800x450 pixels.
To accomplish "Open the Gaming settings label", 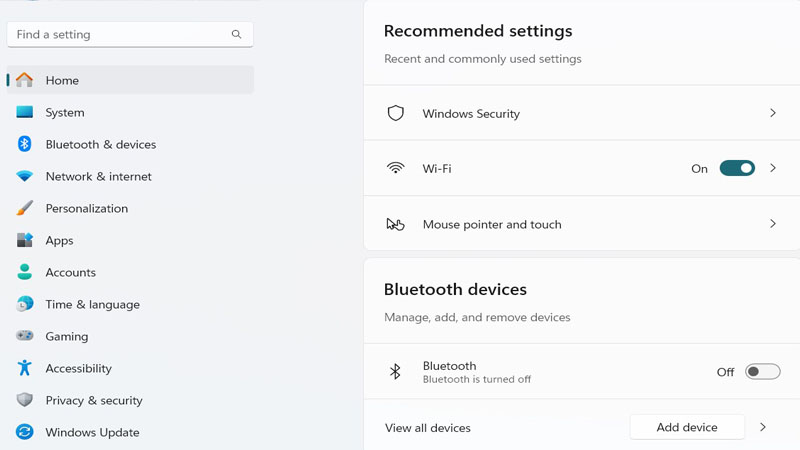I will click(x=67, y=336).
